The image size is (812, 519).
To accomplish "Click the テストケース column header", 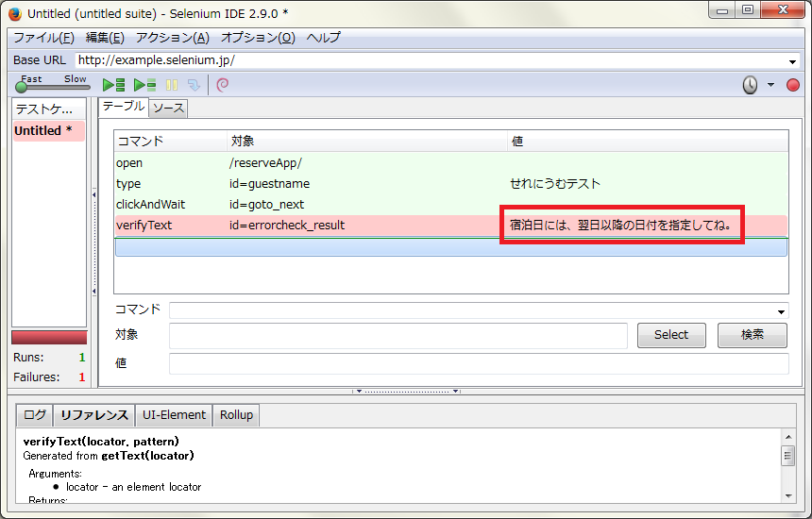I will tap(49, 109).
